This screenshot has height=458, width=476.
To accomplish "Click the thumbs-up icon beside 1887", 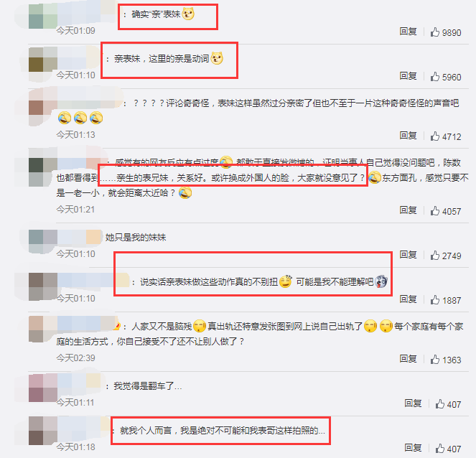I will pyautogui.click(x=434, y=300).
